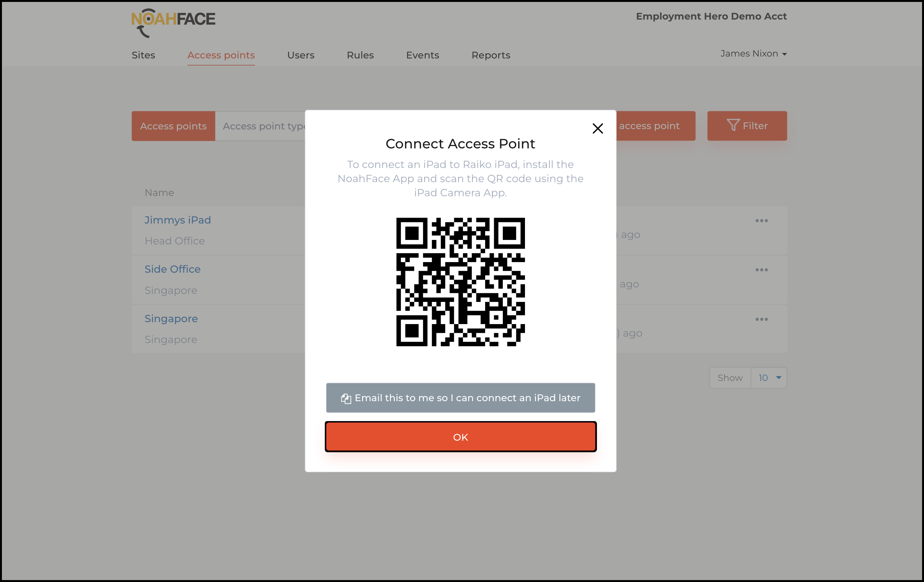Select the Access points filter pill
This screenshot has height=582, width=924.
tap(173, 126)
